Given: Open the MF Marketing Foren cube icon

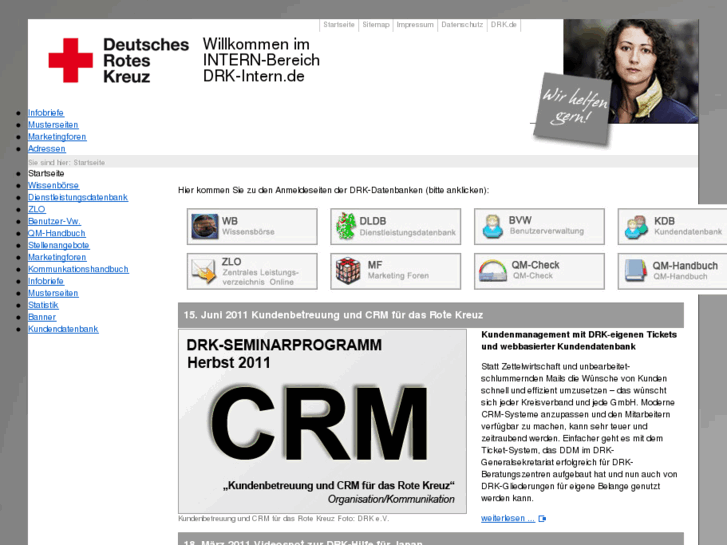Looking at the screenshot, I should click(348, 271).
